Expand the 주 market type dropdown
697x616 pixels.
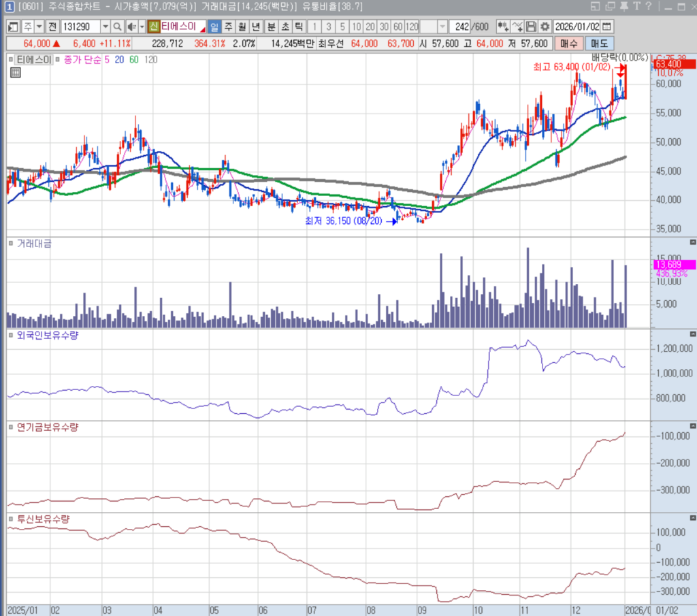[x=39, y=27]
